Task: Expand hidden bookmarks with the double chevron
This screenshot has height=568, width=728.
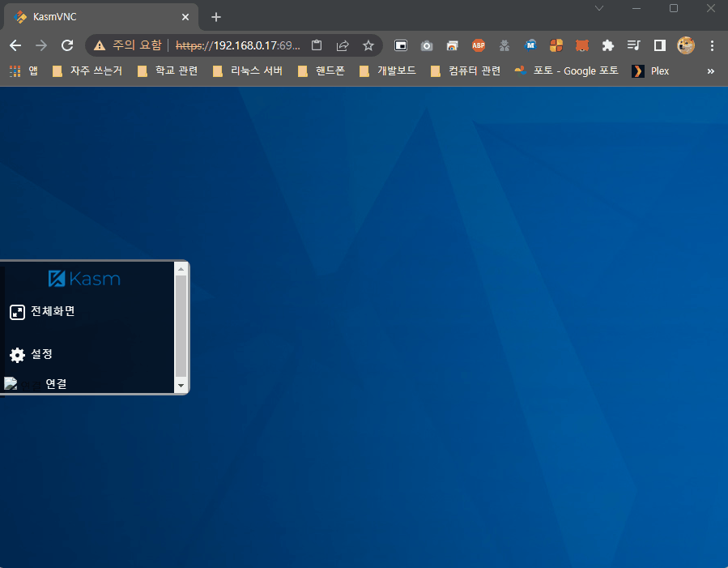Action: coord(711,71)
